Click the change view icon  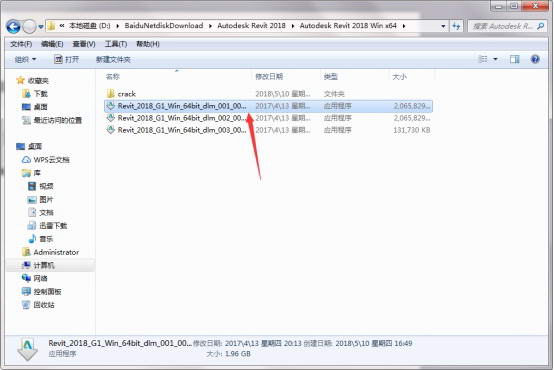(x=483, y=59)
